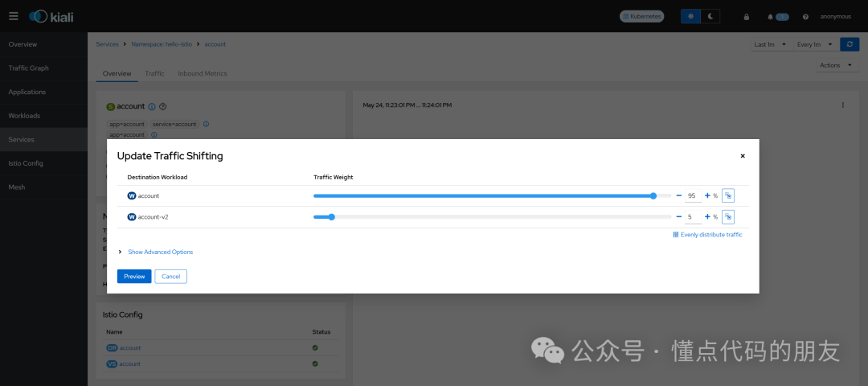Open the DR account config link

click(130, 347)
